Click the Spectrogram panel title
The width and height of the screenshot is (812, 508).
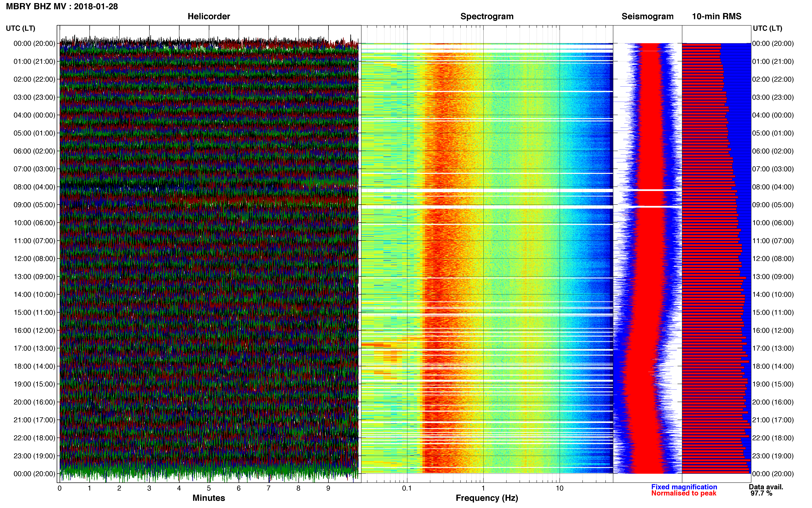[x=487, y=16]
